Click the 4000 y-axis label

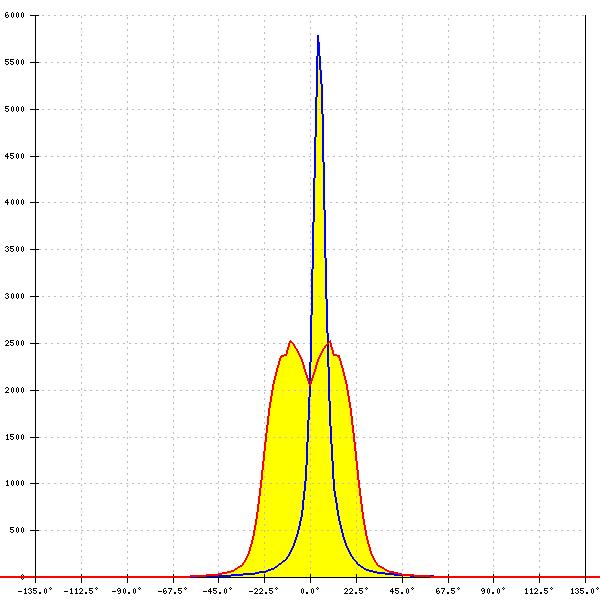(x=15, y=202)
